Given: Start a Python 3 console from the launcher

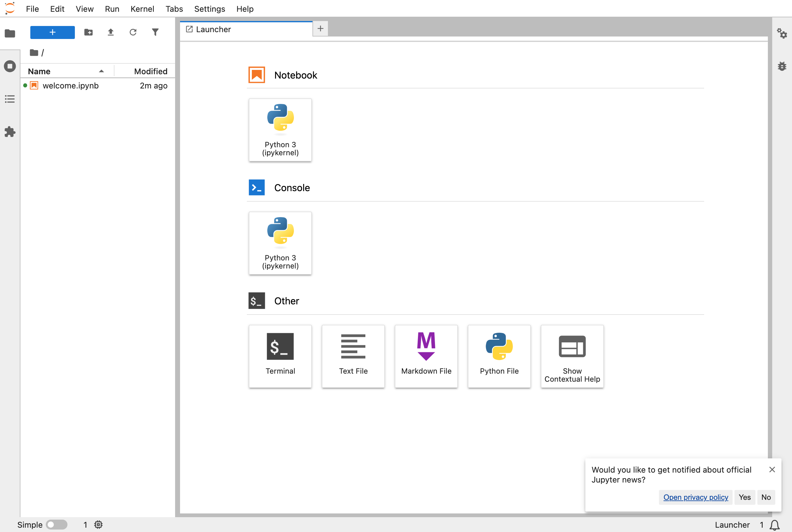Looking at the screenshot, I should coord(280,243).
